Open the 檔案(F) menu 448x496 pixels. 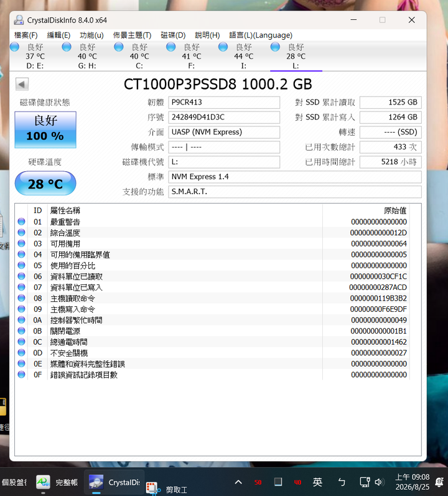click(x=26, y=35)
